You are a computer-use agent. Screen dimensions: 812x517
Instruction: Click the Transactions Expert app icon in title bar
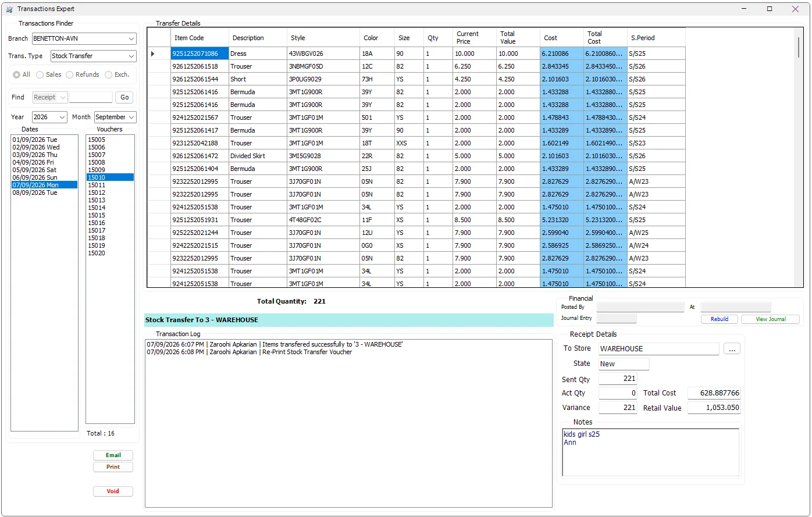pyautogui.click(x=9, y=9)
